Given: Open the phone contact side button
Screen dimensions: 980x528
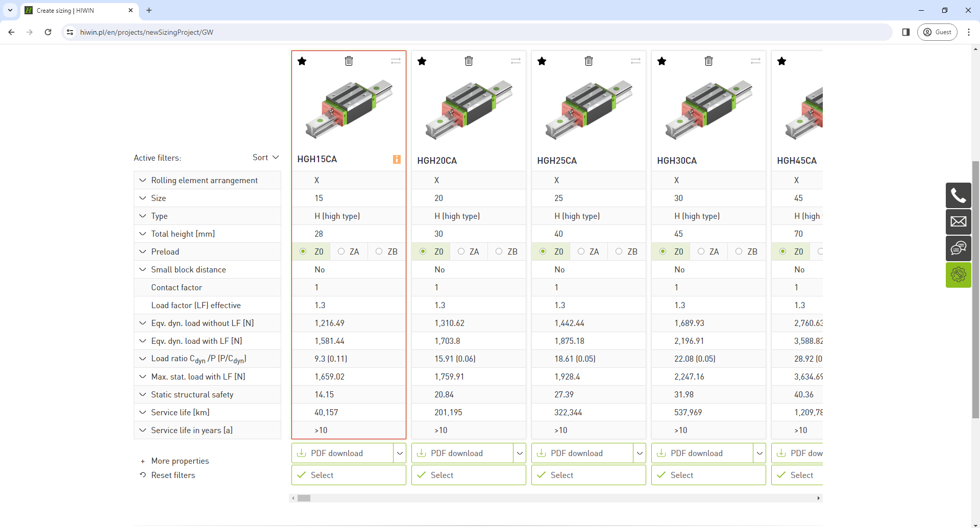Looking at the screenshot, I should pos(959,195).
